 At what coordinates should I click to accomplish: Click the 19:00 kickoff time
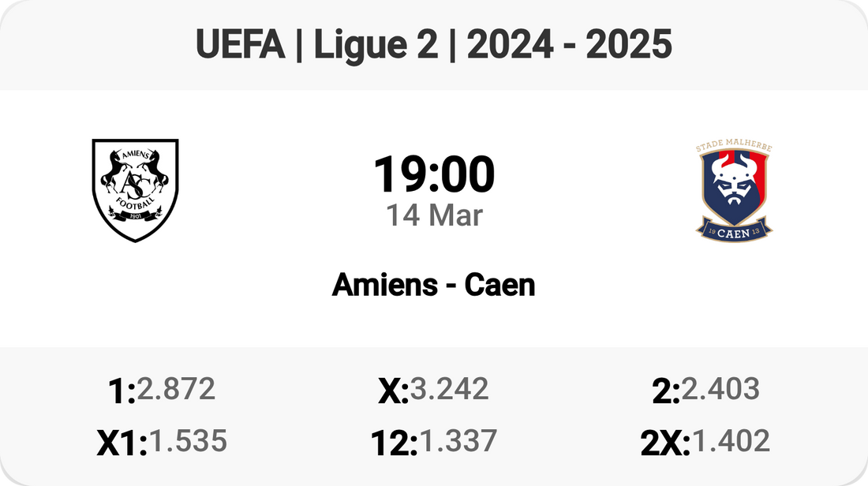point(434,175)
